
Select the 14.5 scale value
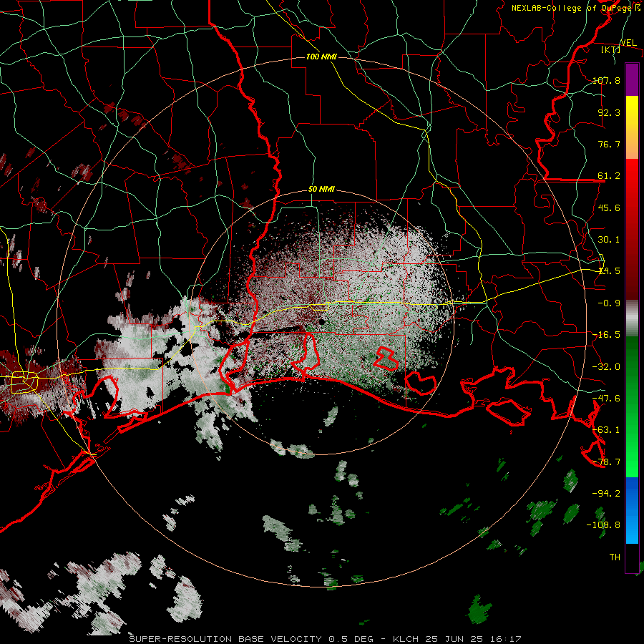pyautogui.click(x=609, y=271)
